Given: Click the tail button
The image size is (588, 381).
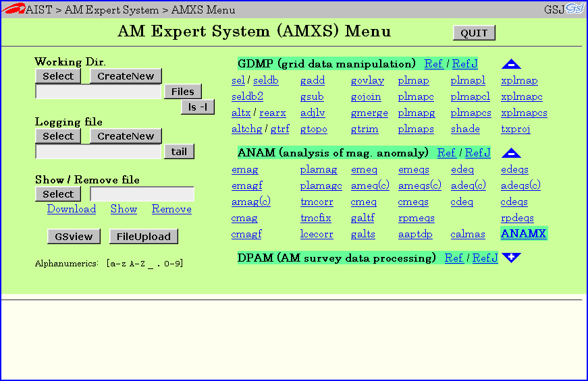Looking at the screenshot, I should (180, 152).
